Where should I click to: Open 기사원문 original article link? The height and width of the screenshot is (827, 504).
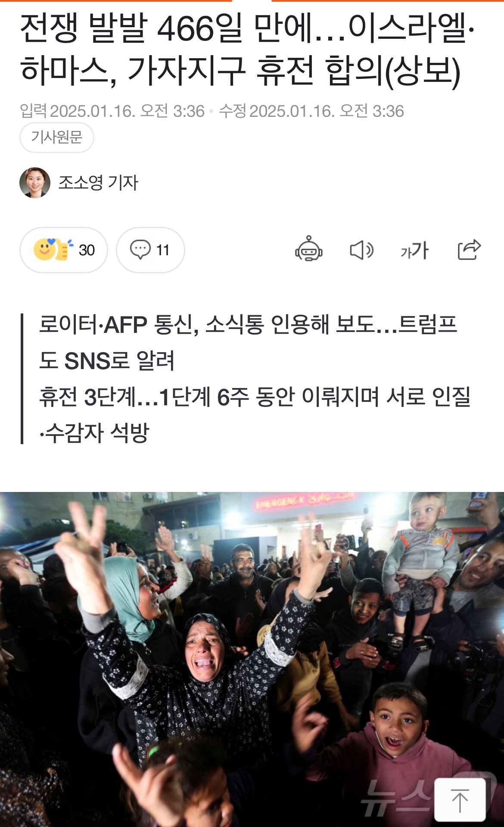(56, 137)
